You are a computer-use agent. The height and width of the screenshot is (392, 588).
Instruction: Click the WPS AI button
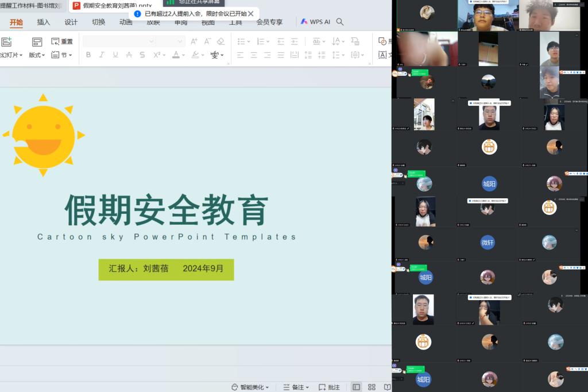tap(315, 22)
